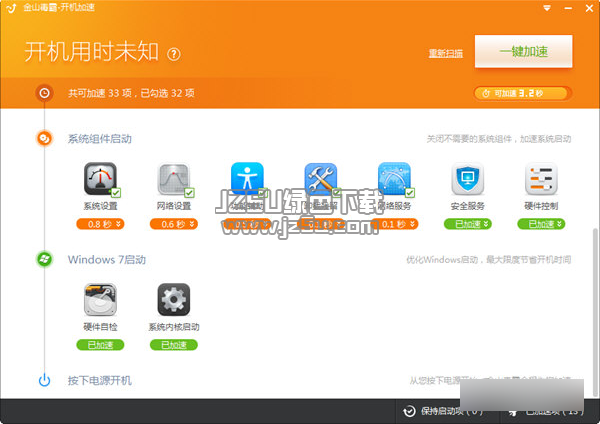Open the 系统内核启动 gear icon
Screen dimensions: 600x424
tap(174, 300)
